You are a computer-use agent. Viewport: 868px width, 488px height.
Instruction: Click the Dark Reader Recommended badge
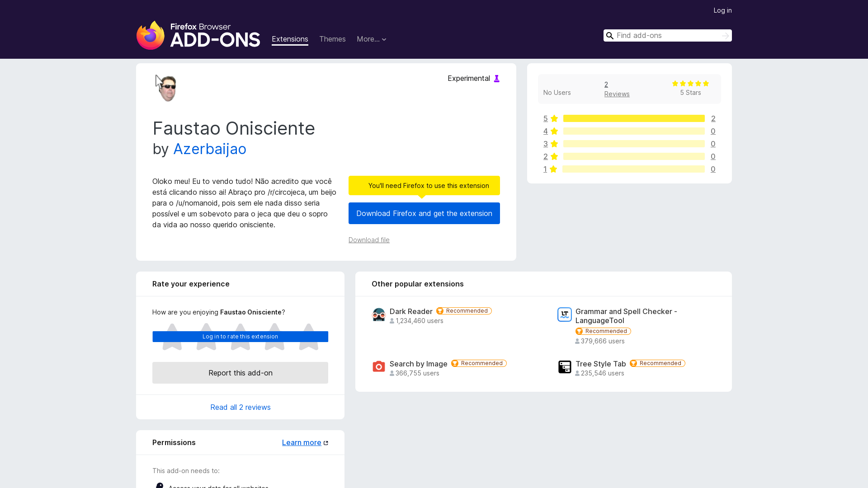point(464,311)
